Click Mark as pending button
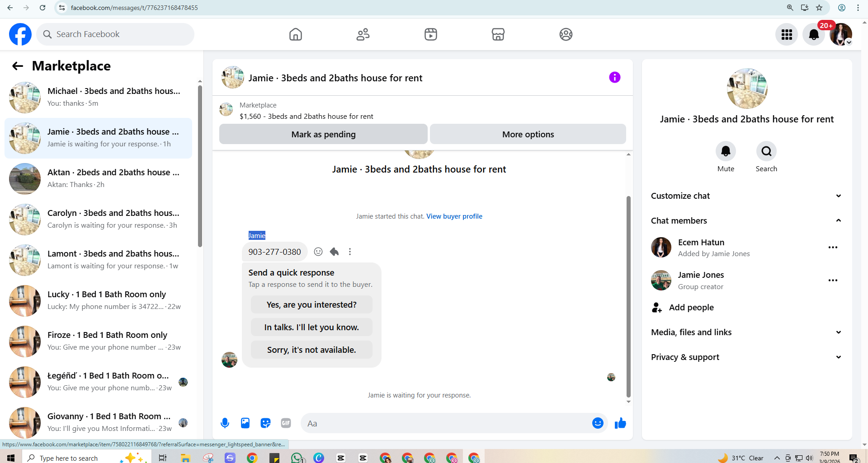This screenshot has height=463, width=868. pyautogui.click(x=323, y=134)
